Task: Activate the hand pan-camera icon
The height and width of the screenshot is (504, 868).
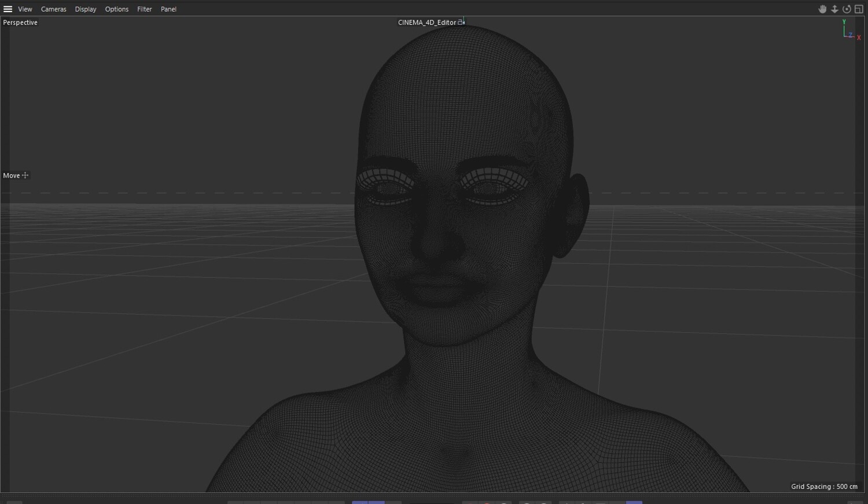Action: 822,9
